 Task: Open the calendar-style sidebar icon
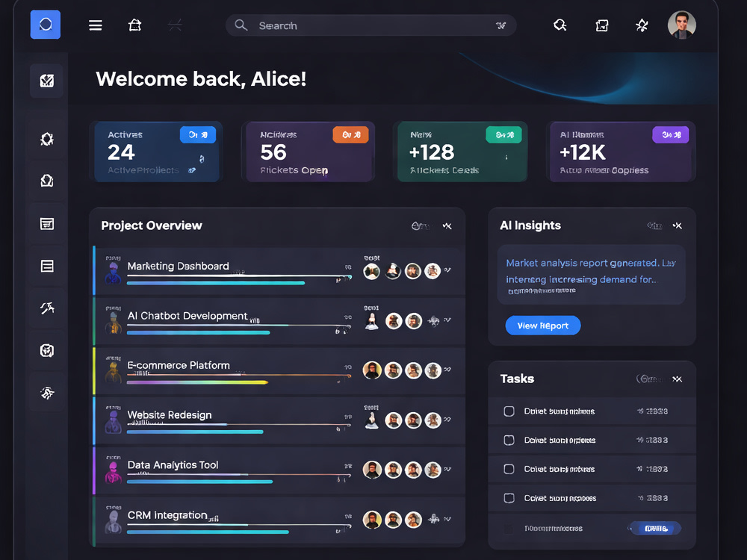tap(46, 223)
